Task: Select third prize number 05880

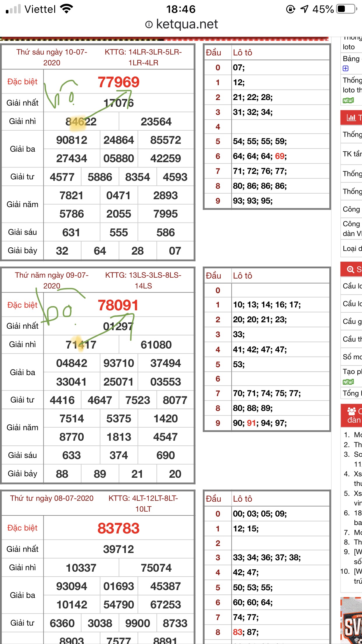Action: point(119,158)
